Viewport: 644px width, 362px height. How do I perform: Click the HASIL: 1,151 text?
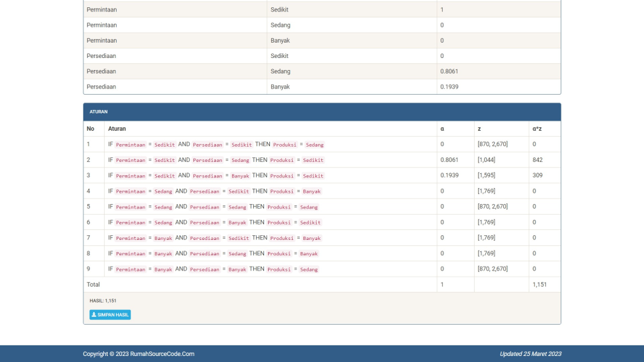pyautogui.click(x=103, y=301)
